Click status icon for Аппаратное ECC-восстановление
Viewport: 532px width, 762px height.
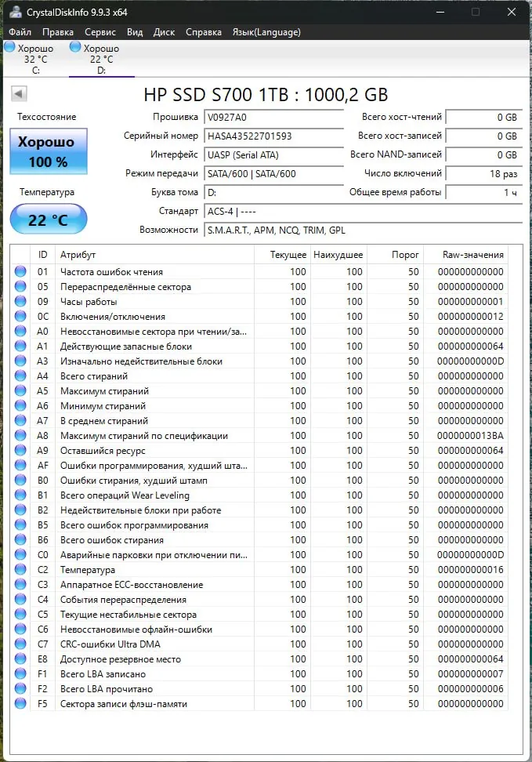click(20, 585)
